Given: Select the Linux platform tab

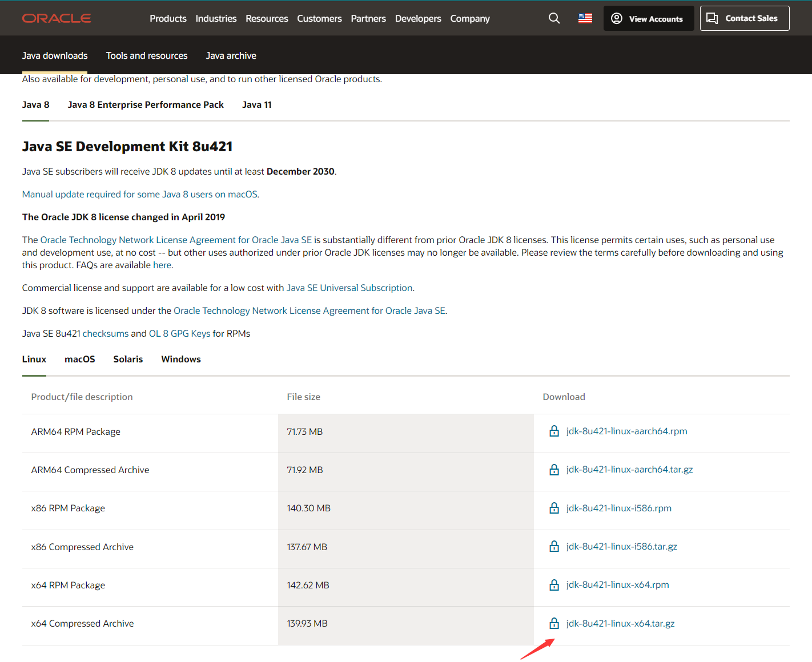Looking at the screenshot, I should pyautogui.click(x=34, y=359).
